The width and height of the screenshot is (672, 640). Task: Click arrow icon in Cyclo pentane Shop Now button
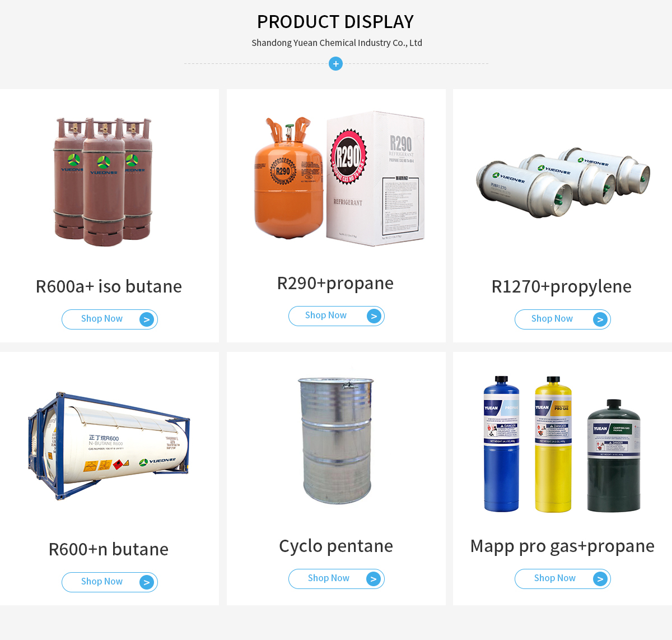point(374,579)
